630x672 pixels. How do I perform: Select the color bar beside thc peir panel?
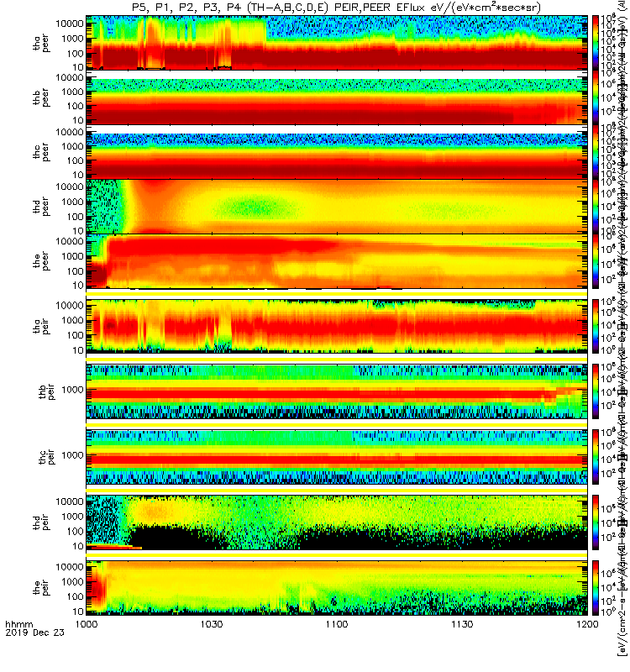[x=596, y=457]
